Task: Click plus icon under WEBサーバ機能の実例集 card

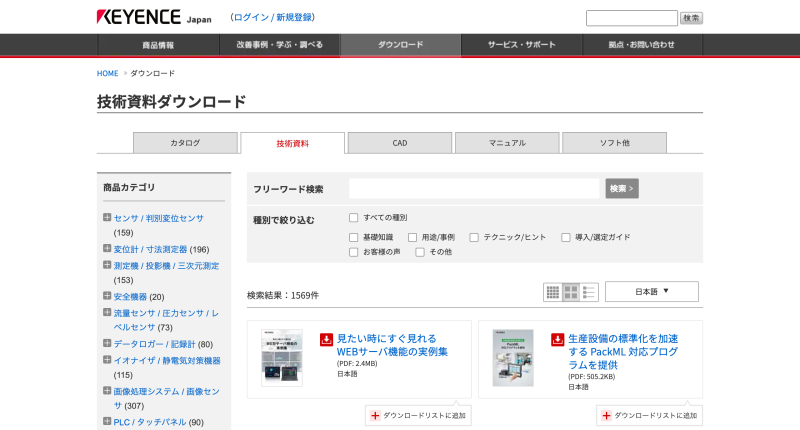Action: click(375, 416)
